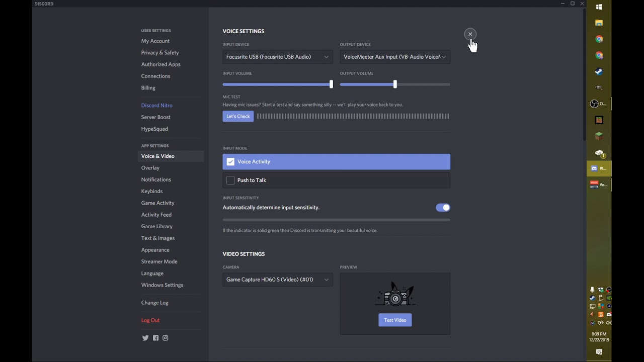Image resolution: width=644 pixels, height=362 pixels.
Task: Open Discord's Twitter icon link
Action: (145, 338)
